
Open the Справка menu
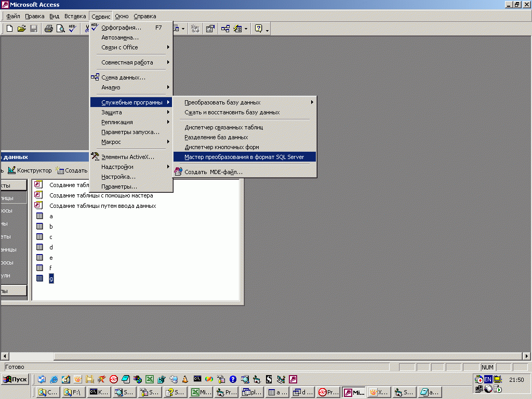point(145,16)
